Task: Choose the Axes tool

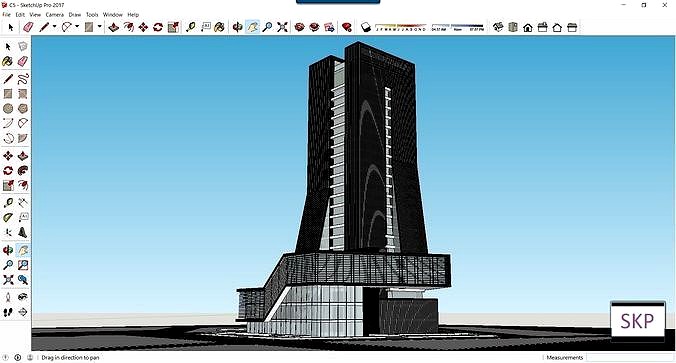Action: pyautogui.click(x=8, y=232)
